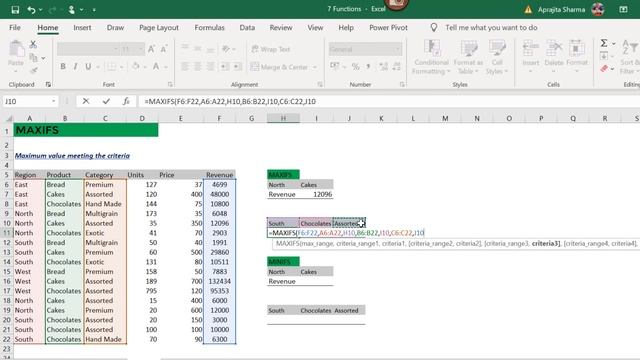Switch to the Formulas tab
Viewport: 640px width, 360px height.
(209, 28)
